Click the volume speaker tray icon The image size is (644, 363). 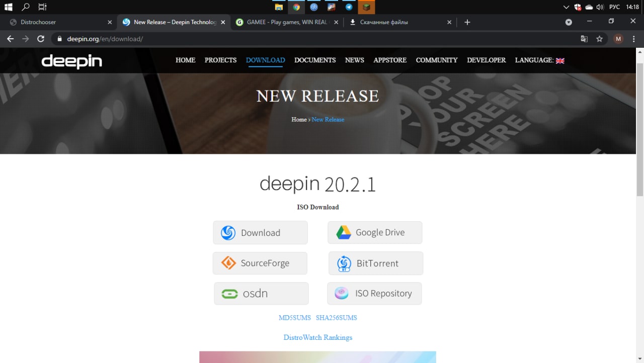[600, 7]
